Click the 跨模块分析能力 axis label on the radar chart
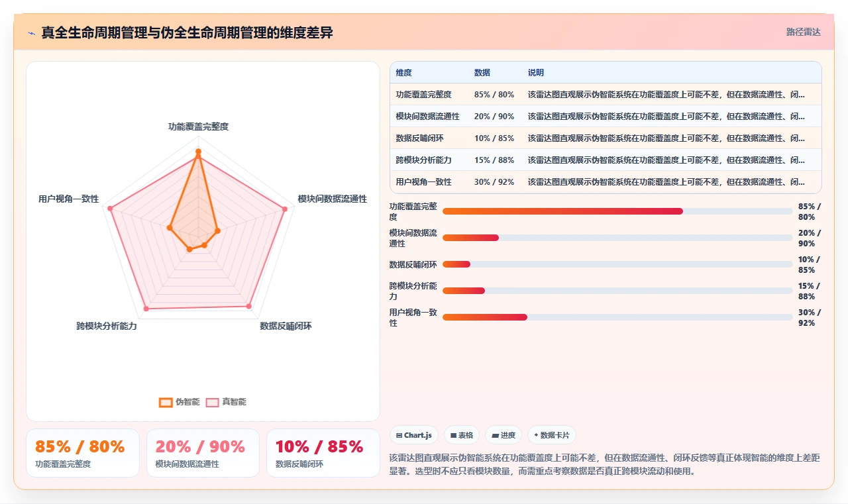 [107, 326]
